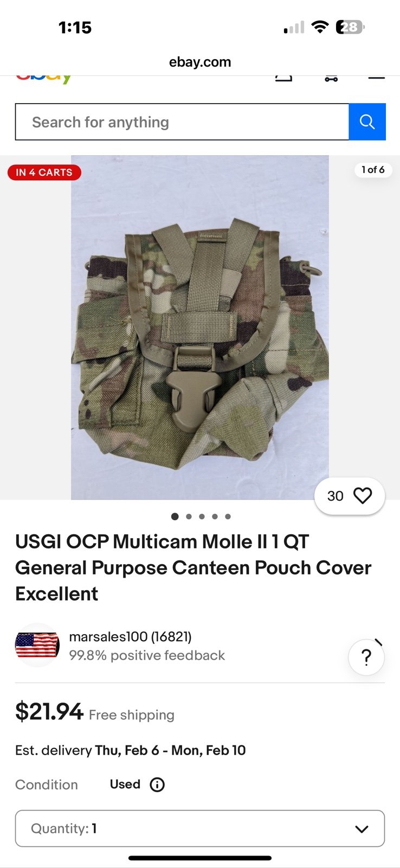Select the second image carousel dot
This screenshot has width=400, height=868.
pos(189,516)
